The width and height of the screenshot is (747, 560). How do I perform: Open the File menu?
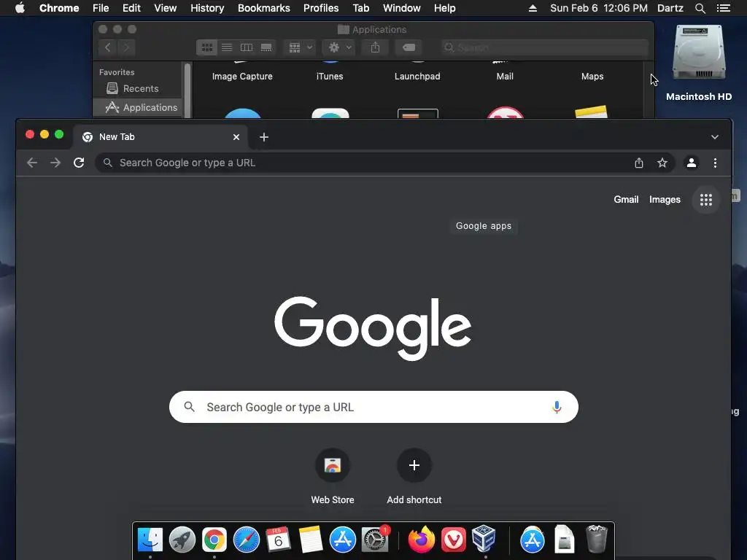click(x=101, y=8)
